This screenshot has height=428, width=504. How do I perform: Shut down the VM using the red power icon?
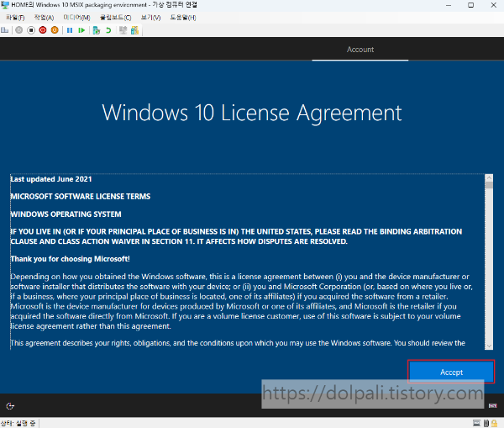(43, 30)
